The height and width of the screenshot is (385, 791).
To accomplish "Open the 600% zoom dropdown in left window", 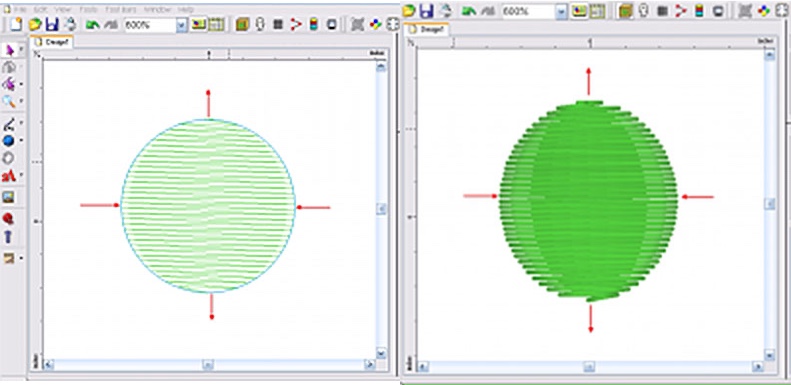I will [x=182, y=25].
